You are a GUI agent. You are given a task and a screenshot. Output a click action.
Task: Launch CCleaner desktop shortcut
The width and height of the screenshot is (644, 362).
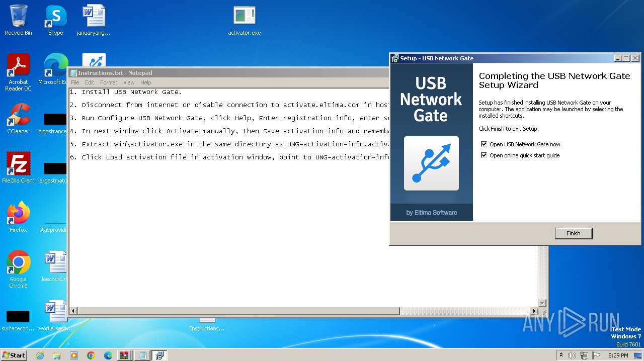(x=18, y=119)
